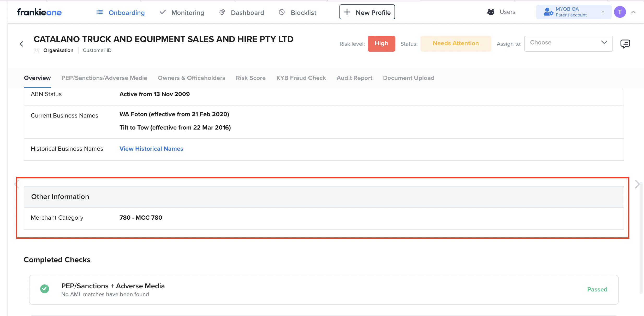Click ABN Status value Active from 13 Nov 2009

[x=154, y=94]
